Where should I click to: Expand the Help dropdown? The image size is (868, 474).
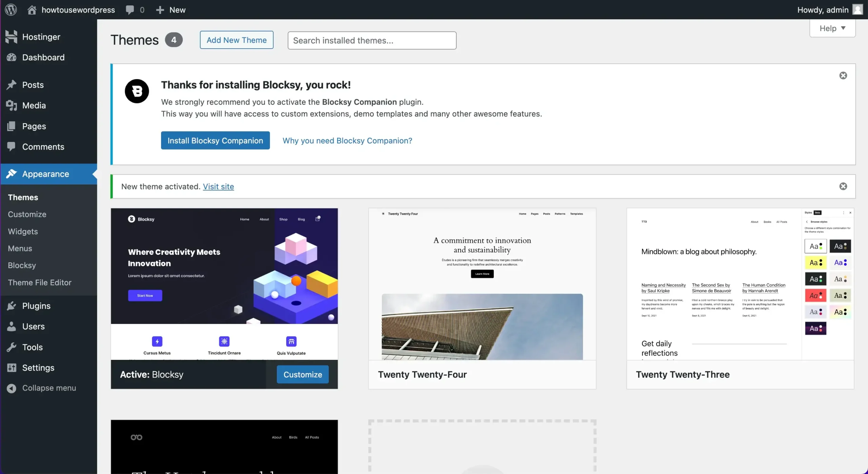(x=832, y=28)
